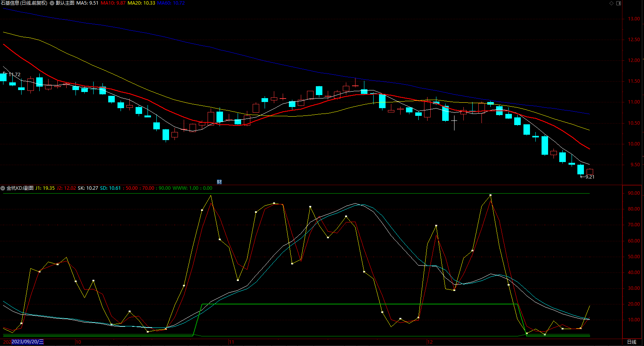Click the J1 value in KDJ legend
Image resolution: width=644 pixels, height=346 pixels.
click(x=45, y=188)
